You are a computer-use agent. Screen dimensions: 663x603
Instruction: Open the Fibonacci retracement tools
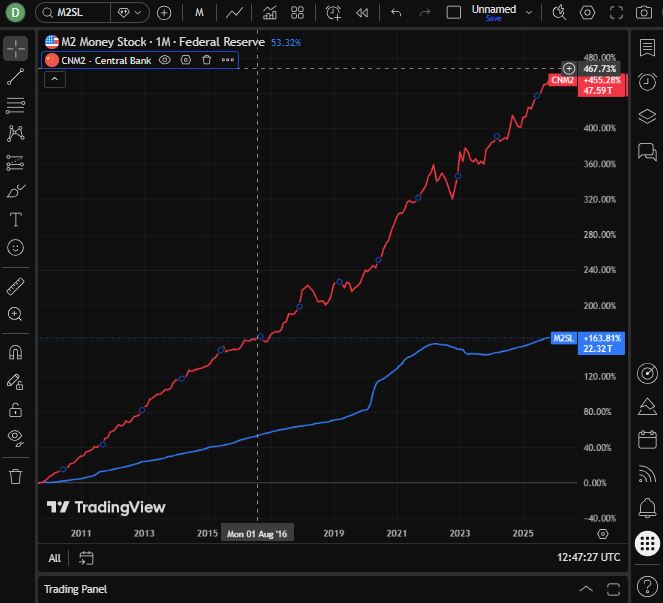click(x=15, y=105)
